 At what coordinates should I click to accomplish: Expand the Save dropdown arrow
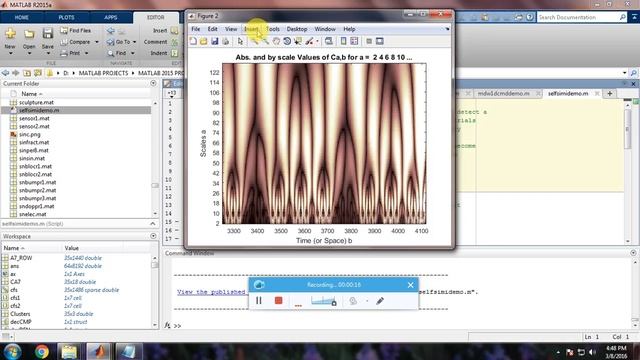[x=48, y=53]
